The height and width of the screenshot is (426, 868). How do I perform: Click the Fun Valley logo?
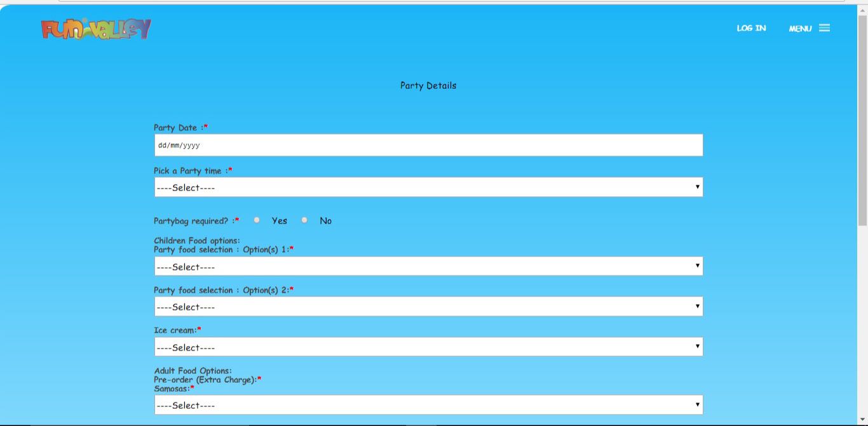coord(97,29)
